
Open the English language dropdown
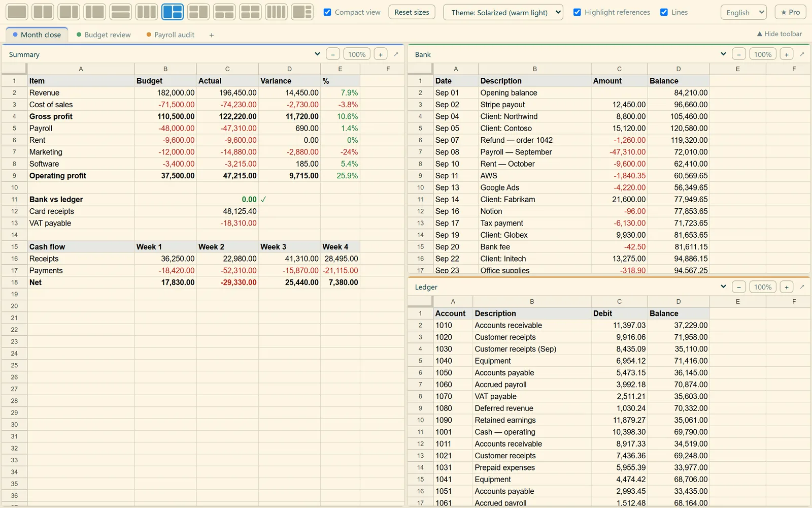point(743,12)
